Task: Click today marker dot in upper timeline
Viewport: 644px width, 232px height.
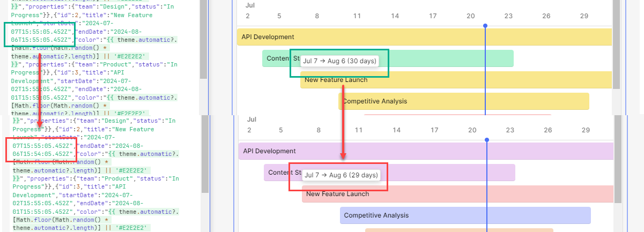Action: [x=485, y=26]
